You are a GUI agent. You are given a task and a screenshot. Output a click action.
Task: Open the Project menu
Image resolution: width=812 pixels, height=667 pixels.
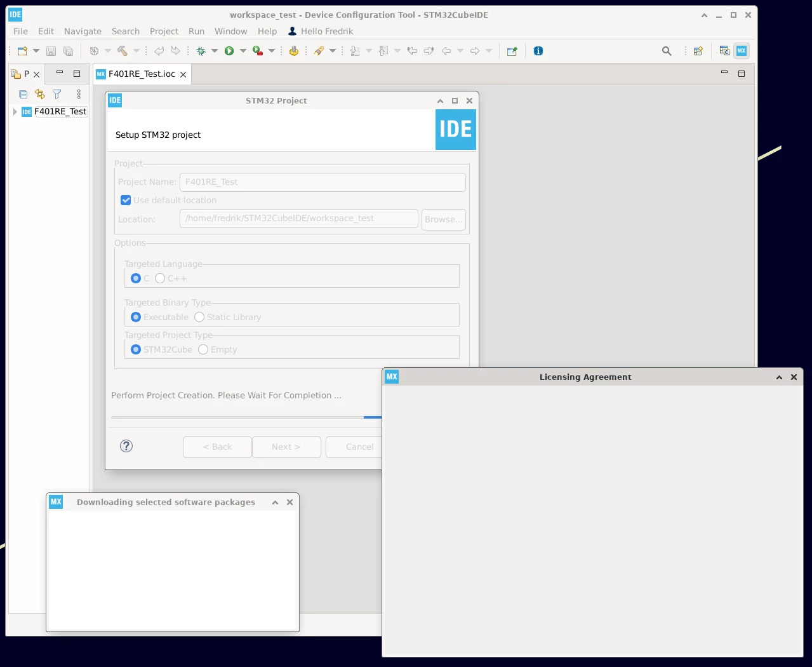coord(164,31)
